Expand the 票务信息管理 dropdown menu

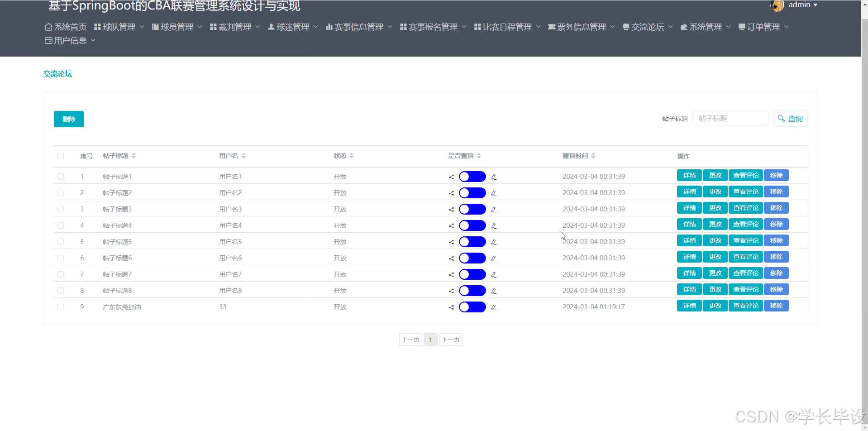coord(582,27)
